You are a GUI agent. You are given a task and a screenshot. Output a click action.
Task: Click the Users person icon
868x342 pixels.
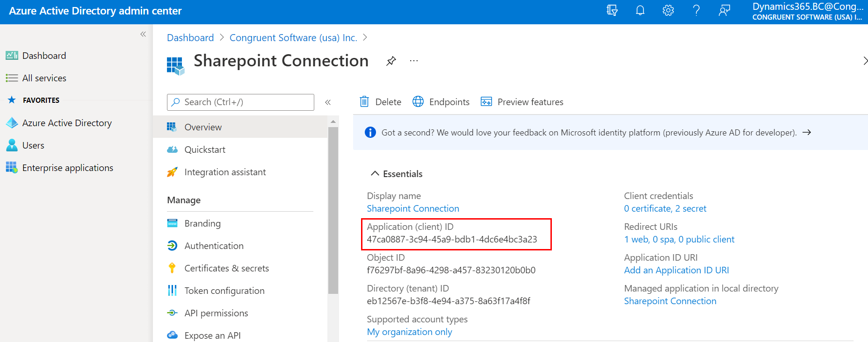click(12, 145)
